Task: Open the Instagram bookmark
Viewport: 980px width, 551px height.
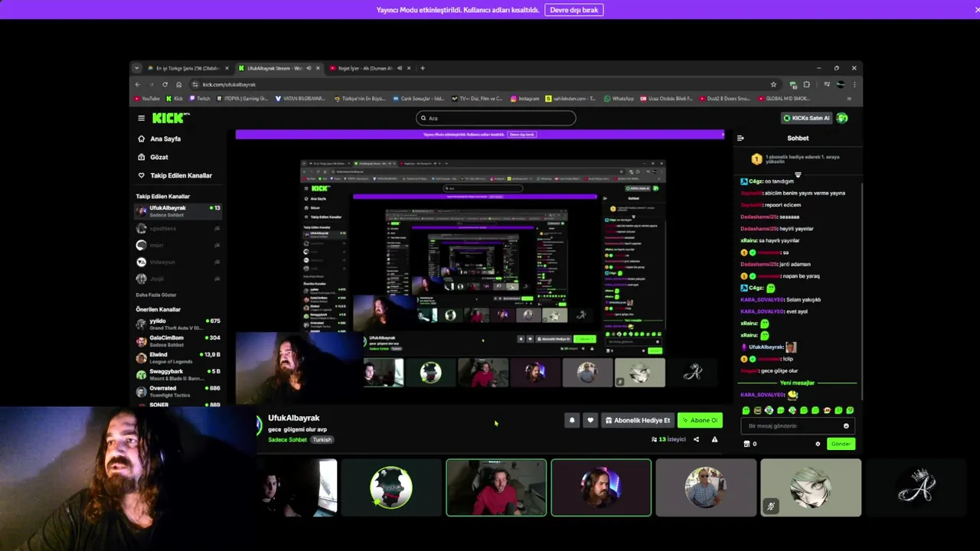Action: [524, 99]
